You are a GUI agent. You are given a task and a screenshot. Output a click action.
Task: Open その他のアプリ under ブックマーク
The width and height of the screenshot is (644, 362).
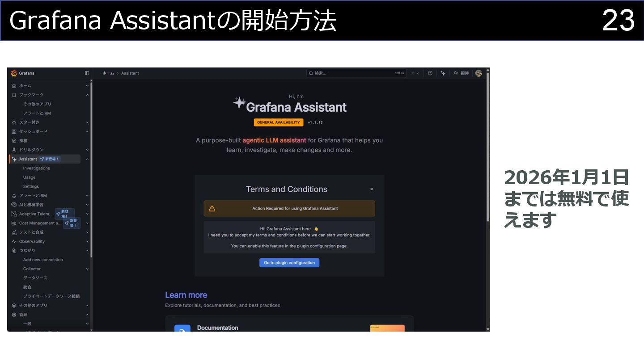(x=37, y=104)
